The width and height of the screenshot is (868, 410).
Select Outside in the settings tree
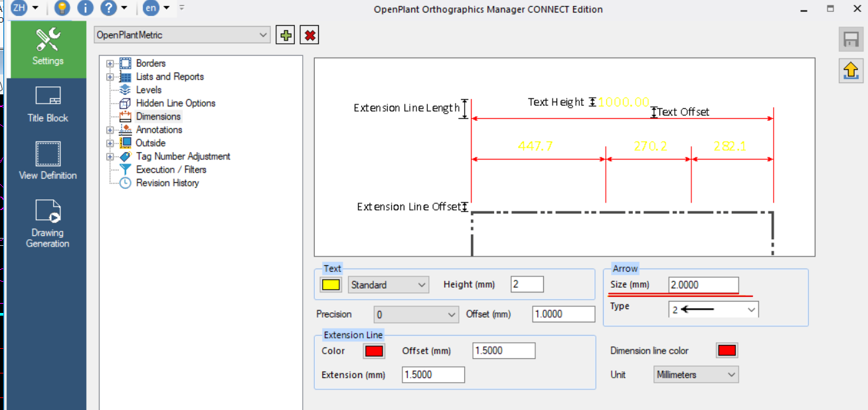pyautogui.click(x=151, y=143)
